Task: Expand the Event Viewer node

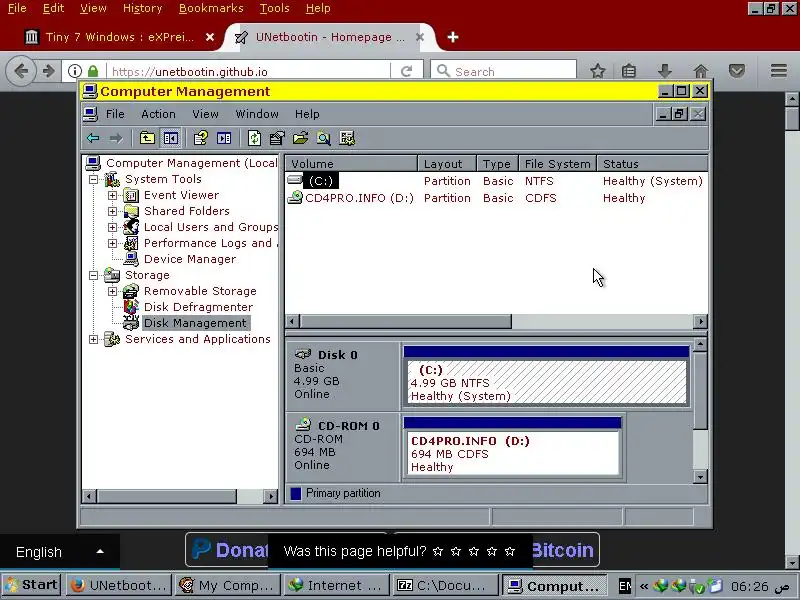Action: click(x=112, y=195)
